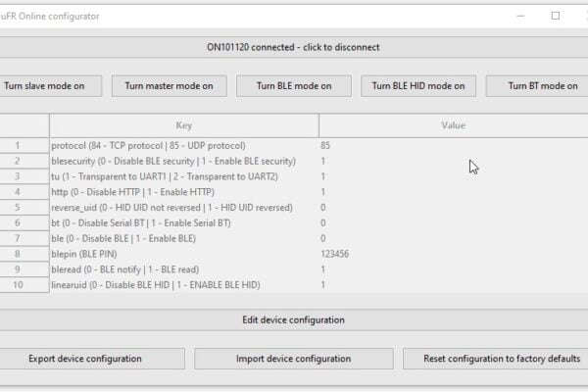Select the Key column header
The image size is (588, 392).
(184, 125)
